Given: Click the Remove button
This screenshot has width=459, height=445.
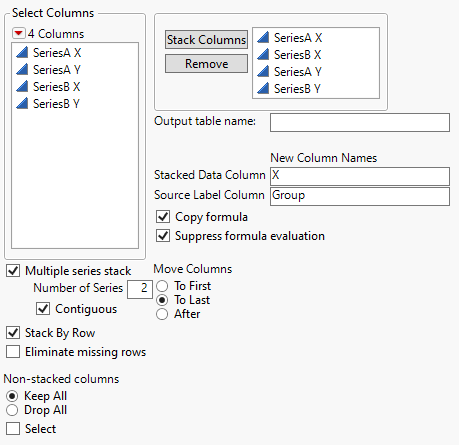Looking at the screenshot, I should (x=206, y=64).
